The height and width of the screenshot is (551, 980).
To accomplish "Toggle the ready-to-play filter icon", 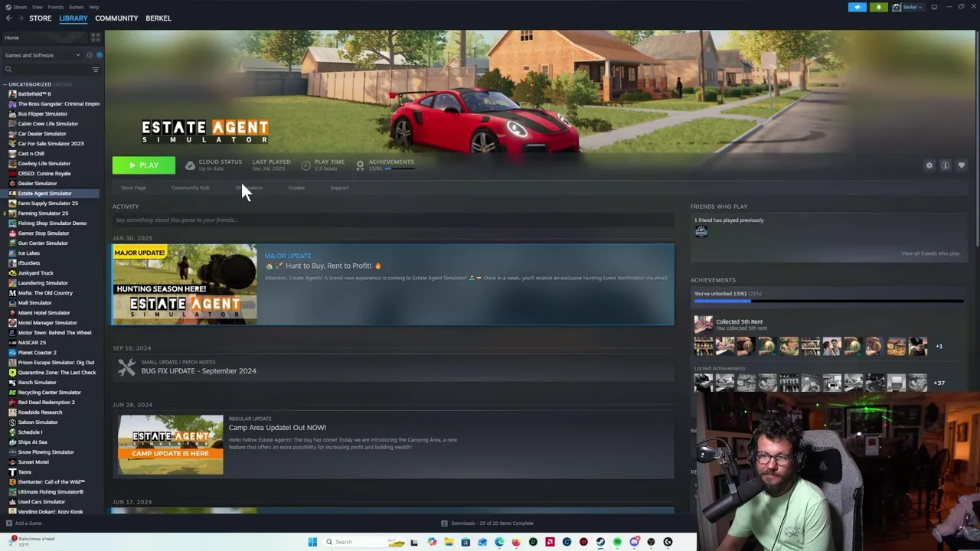I will click(99, 55).
